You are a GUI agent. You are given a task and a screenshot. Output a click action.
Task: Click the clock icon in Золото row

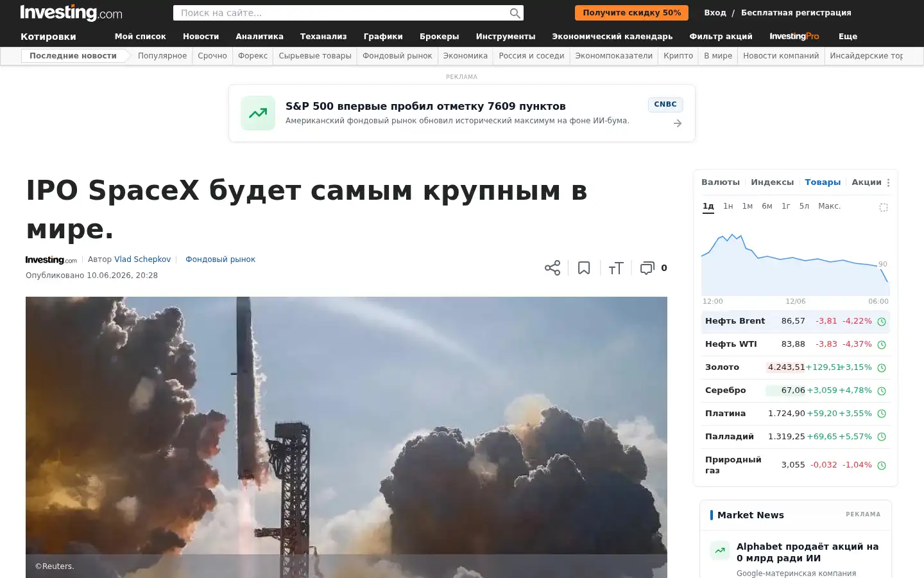tap(882, 368)
